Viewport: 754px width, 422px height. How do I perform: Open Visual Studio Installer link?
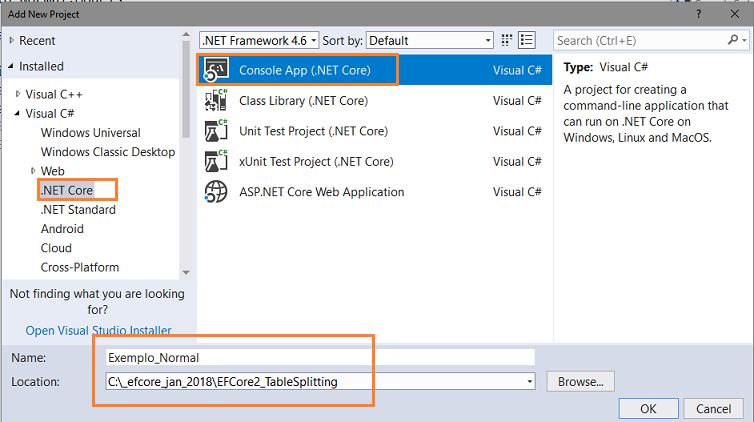(x=98, y=330)
